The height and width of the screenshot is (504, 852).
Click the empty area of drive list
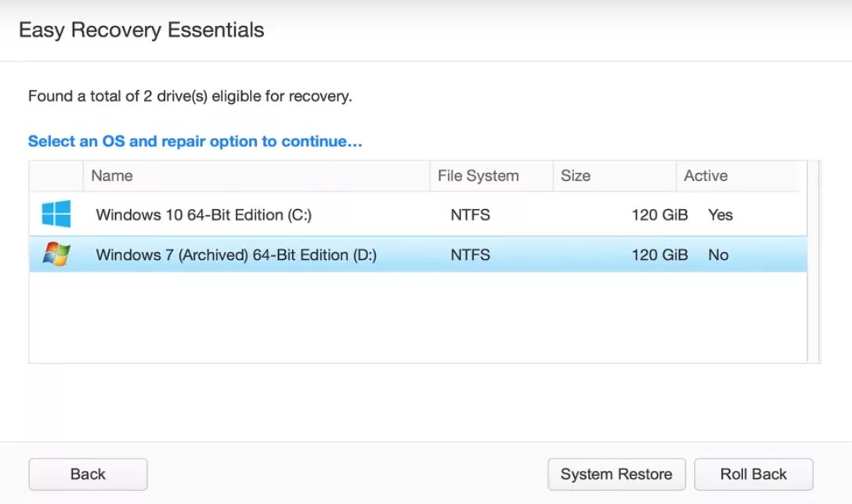pyautogui.click(x=415, y=317)
